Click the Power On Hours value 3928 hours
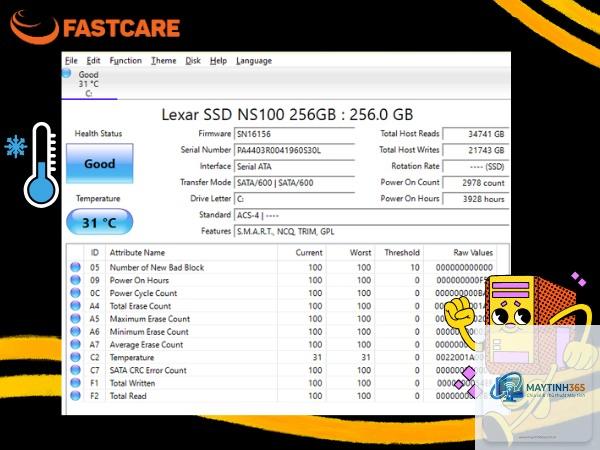Viewport: 600px width, 450px height. tap(476, 199)
